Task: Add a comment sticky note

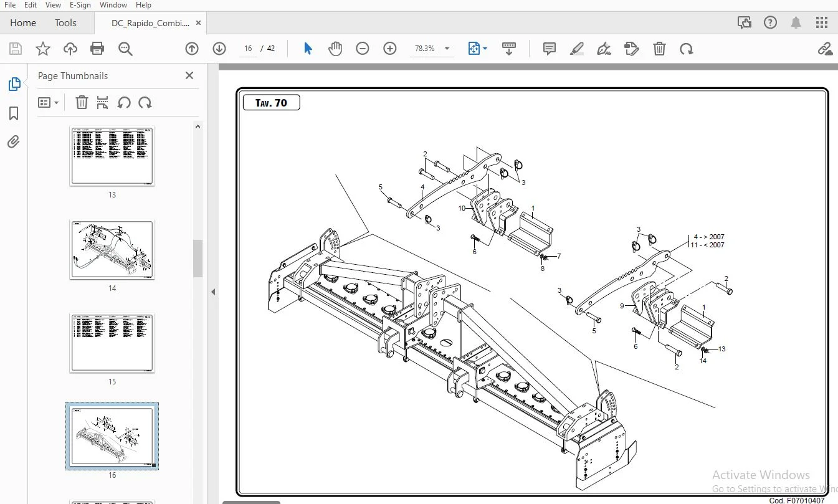Action: (x=550, y=49)
